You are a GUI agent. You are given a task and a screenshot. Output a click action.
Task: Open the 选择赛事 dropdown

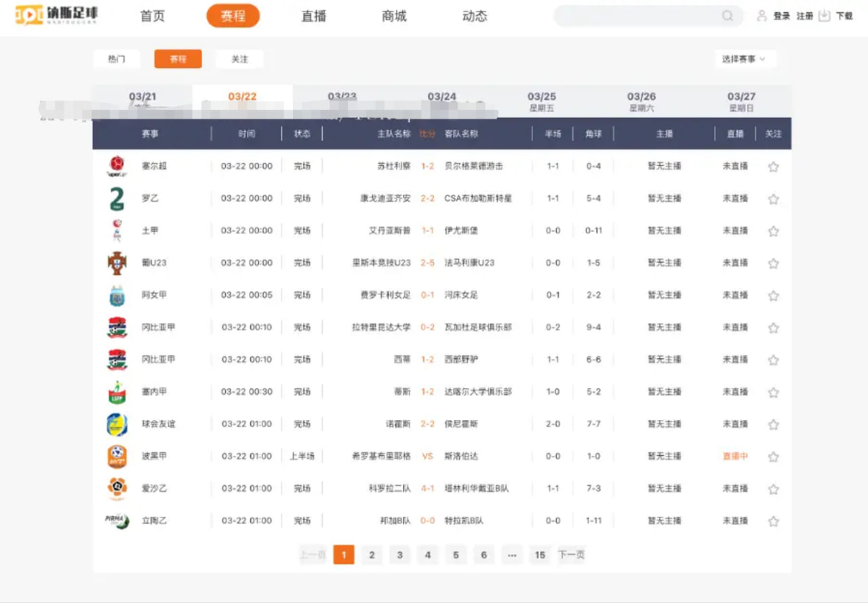click(745, 60)
